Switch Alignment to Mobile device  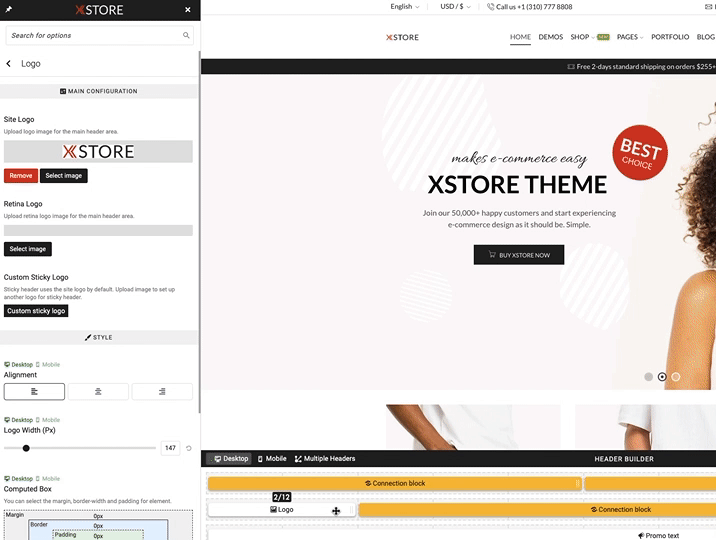click(48, 365)
